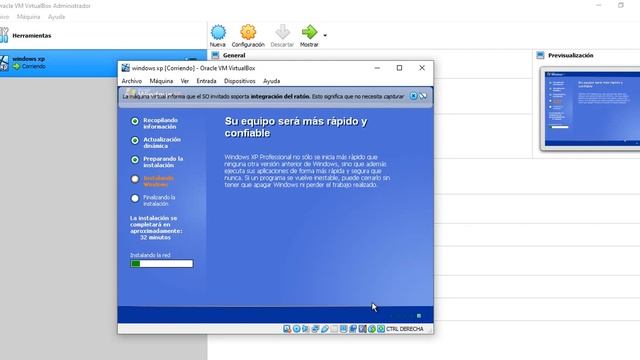Restore the VirtualBox Administrador main window
Viewport: 640px width, 360px height.
pos(621,5)
